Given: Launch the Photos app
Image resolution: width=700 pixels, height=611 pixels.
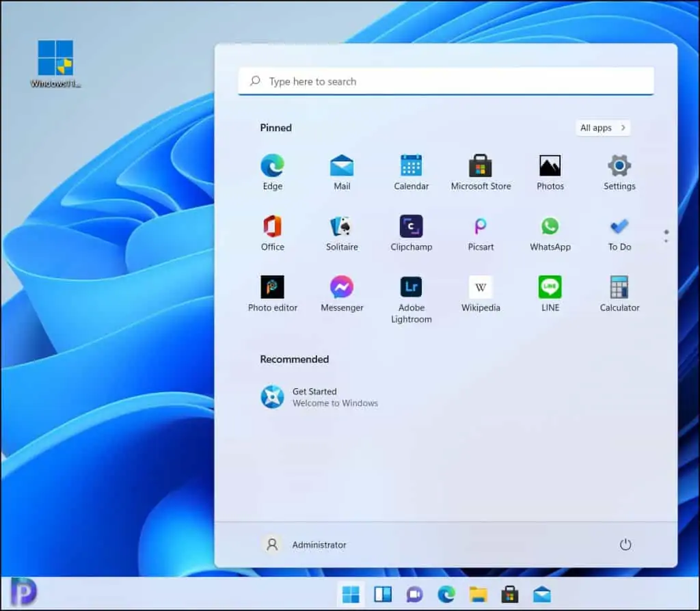Looking at the screenshot, I should pyautogui.click(x=550, y=172).
